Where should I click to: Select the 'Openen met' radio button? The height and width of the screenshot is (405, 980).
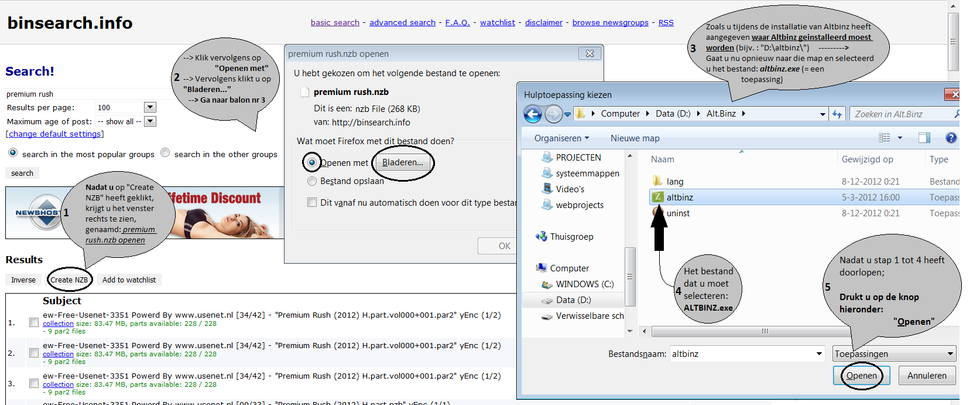312,162
